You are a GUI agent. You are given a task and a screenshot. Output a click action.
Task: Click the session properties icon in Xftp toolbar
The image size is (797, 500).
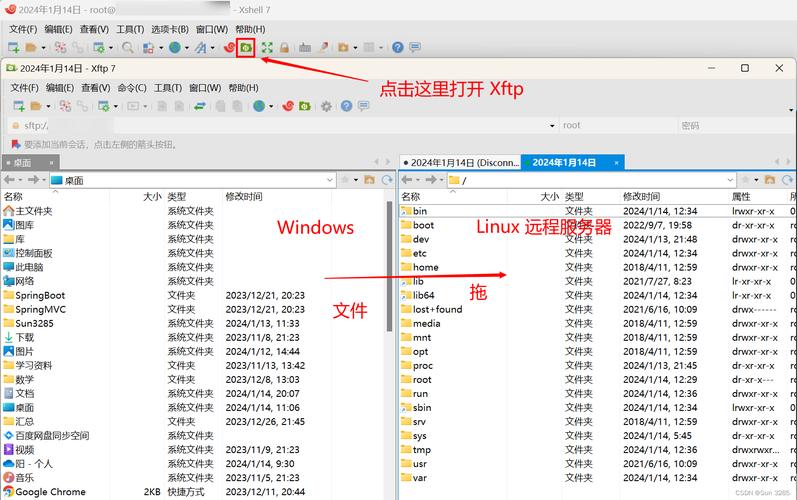(x=104, y=106)
